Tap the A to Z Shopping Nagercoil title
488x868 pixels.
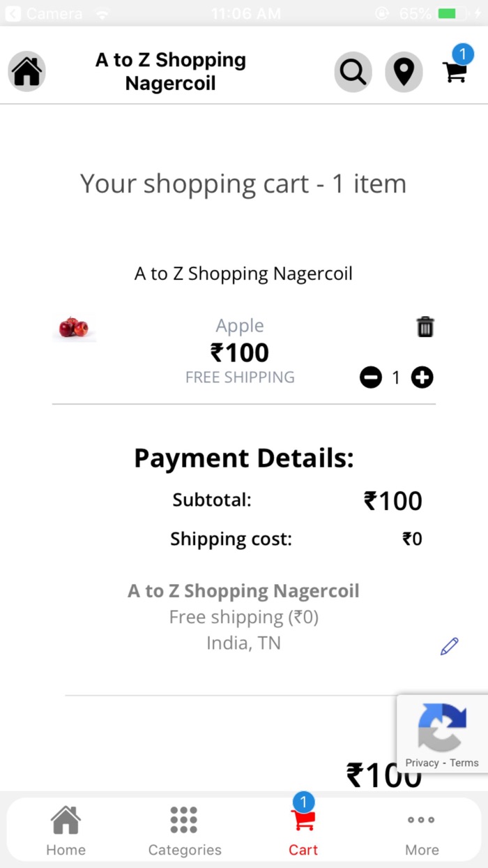point(170,71)
